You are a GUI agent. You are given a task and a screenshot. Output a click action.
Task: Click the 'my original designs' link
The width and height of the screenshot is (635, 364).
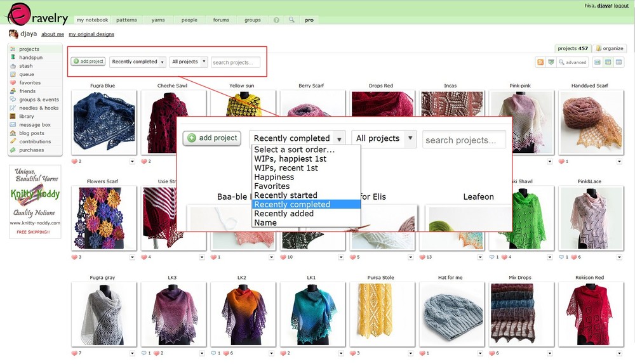click(91, 34)
